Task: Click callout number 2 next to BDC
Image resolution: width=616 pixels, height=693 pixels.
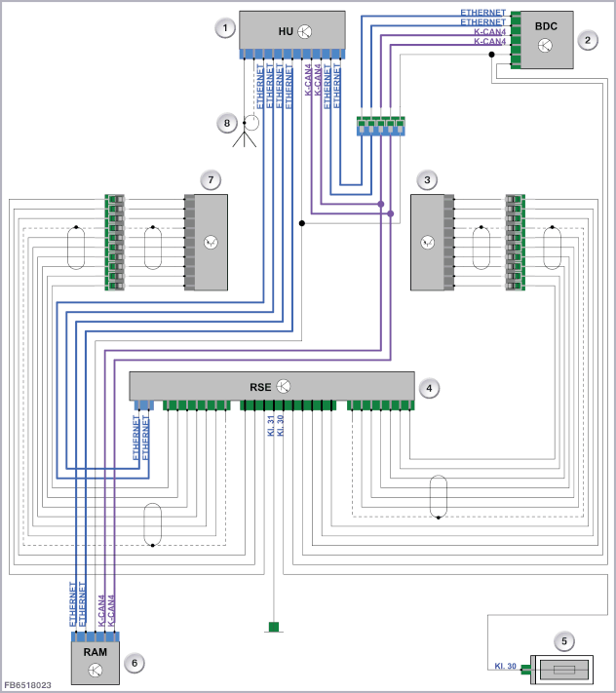Action: [588, 40]
